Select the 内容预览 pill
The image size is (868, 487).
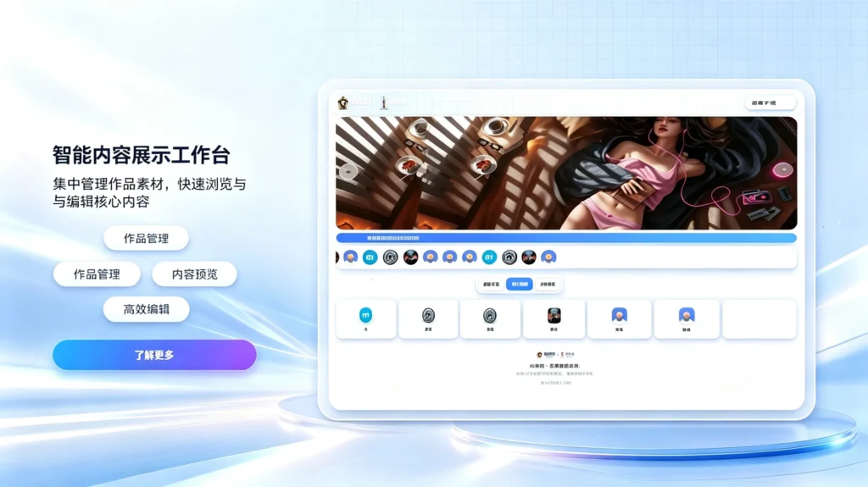[194, 274]
